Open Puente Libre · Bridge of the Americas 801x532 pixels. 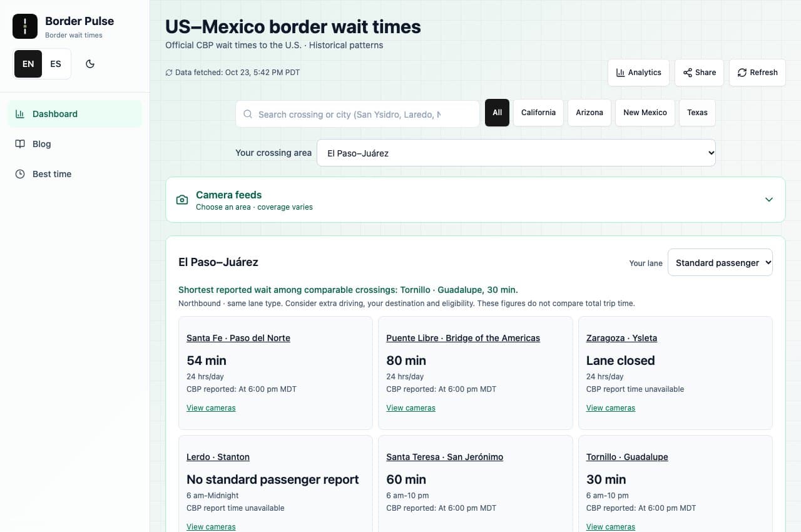point(463,338)
